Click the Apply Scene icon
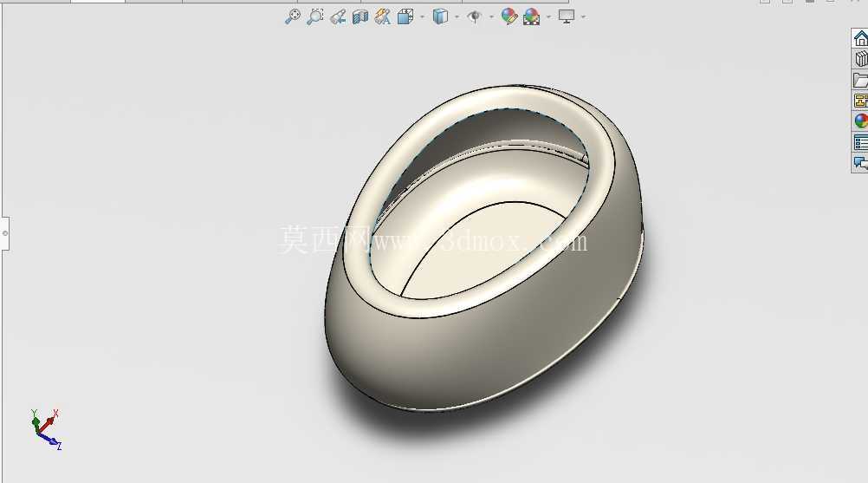This screenshot has width=868, height=483. [531, 16]
